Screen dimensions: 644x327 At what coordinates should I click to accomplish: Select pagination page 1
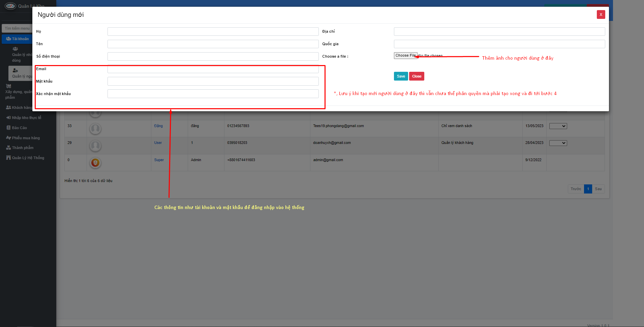click(588, 189)
